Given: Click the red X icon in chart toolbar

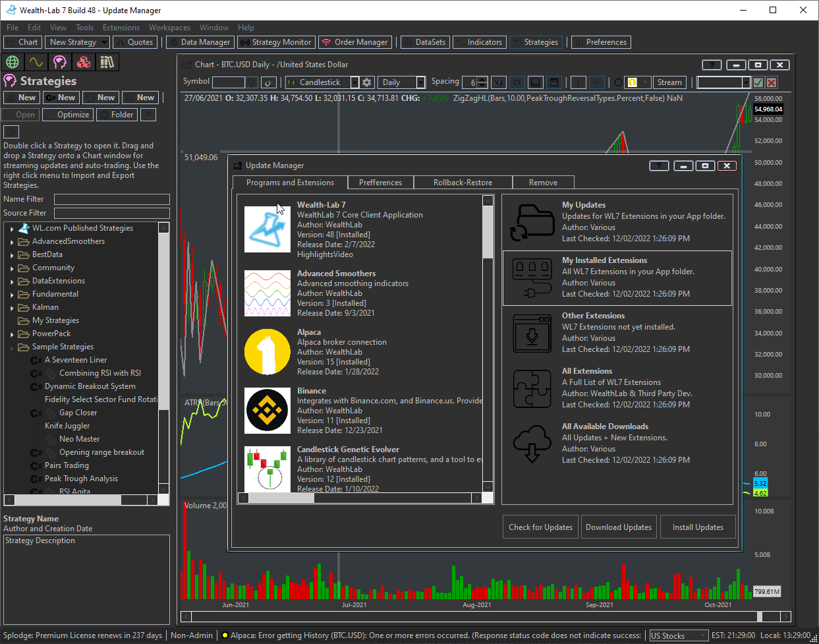Looking at the screenshot, I should [772, 82].
